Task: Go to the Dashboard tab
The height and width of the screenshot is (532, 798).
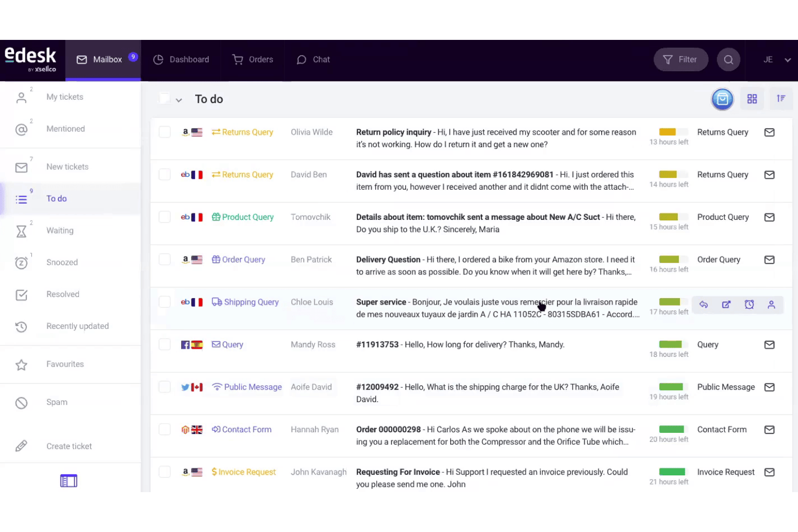Action: click(x=181, y=60)
